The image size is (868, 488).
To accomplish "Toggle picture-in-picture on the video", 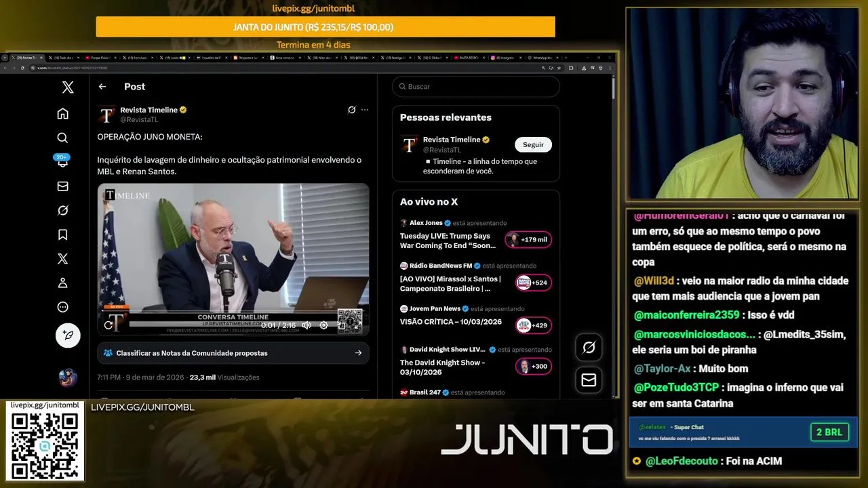I will point(341,325).
